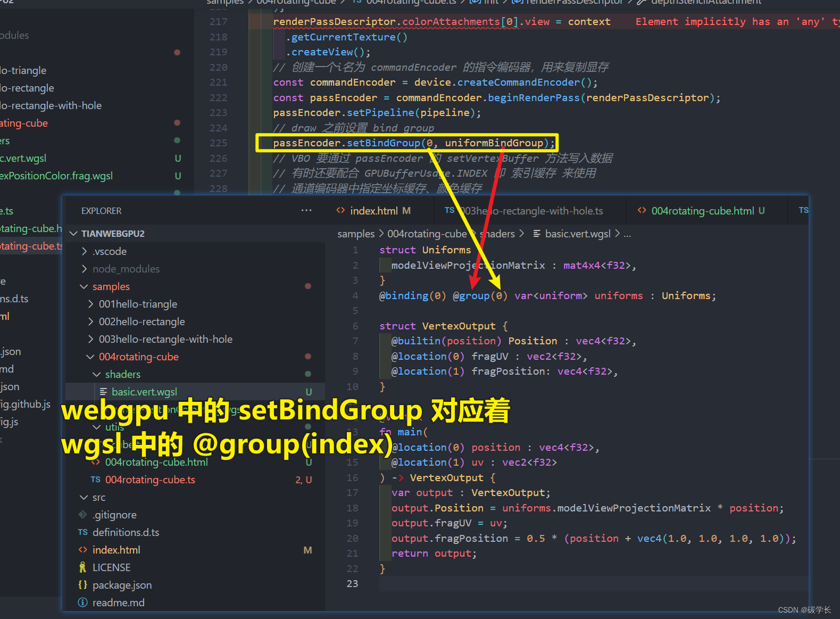Click the 004rotating-cube breadcrumb in the wgsl editor
Screen dimensions: 840x619
427,234
